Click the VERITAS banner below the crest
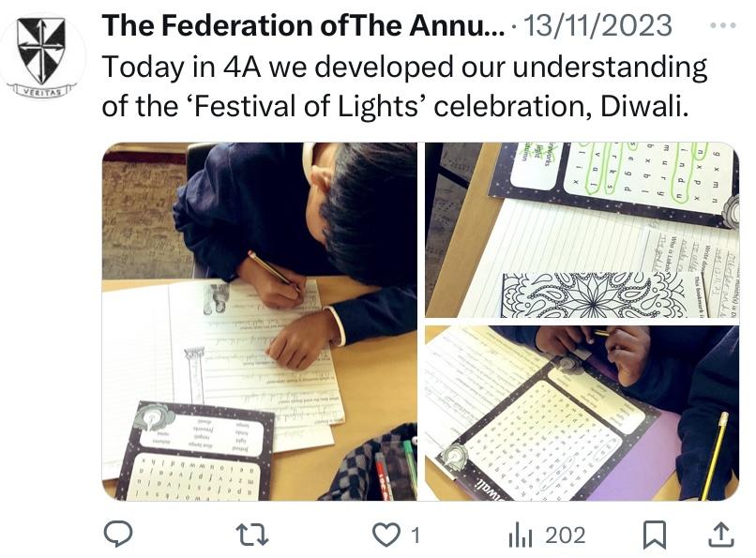Screen dimensions: 756x558 pyautogui.click(x=41, y=91)
